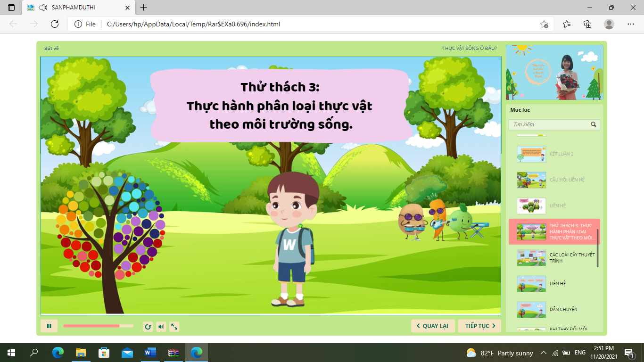Open the browser Favorites icon
644x362 pixels.
point(566,24)
